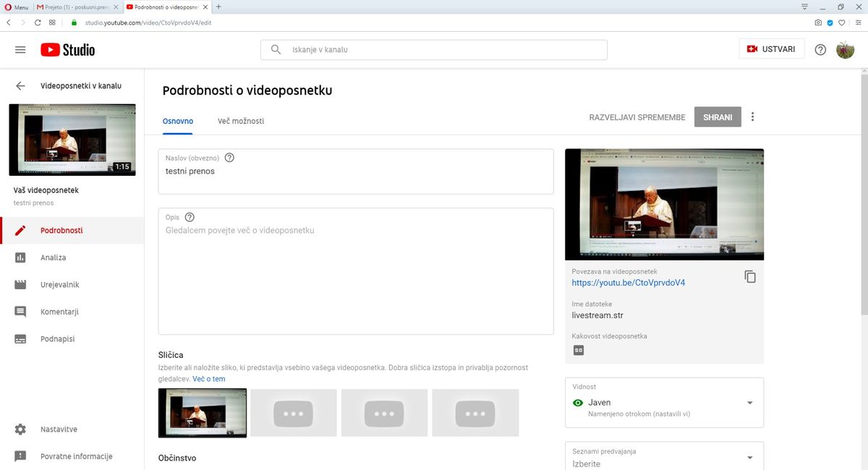This screenshot has width=868, height=470.
Task: Click the channel avatar in top right
Action: click(x=845, y=50)
